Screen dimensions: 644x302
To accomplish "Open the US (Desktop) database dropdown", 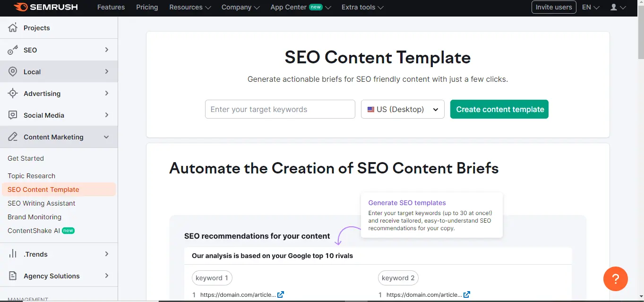I will pos(403,109).
